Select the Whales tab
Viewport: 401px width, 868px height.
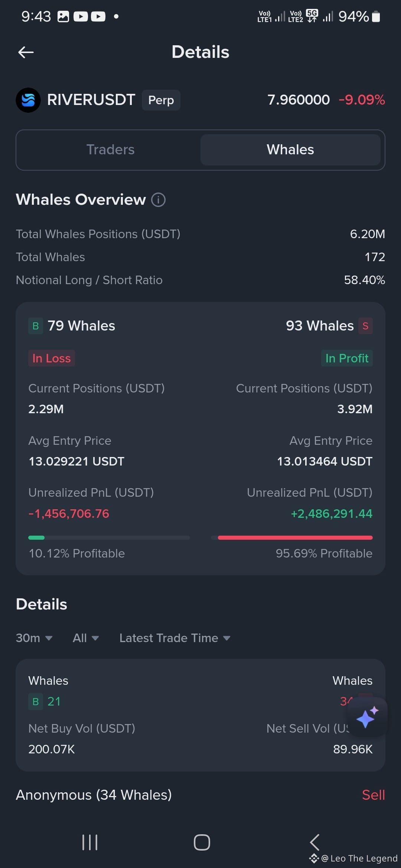pyautogui.click(x=290, y=150)
